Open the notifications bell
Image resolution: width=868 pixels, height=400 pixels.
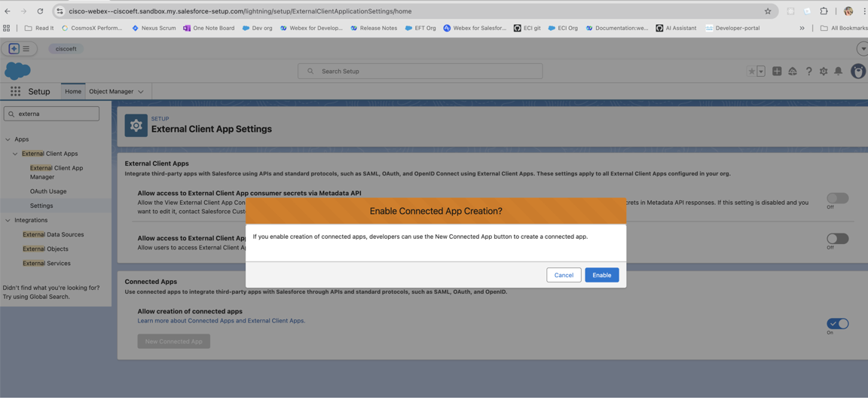click(839, 72)
